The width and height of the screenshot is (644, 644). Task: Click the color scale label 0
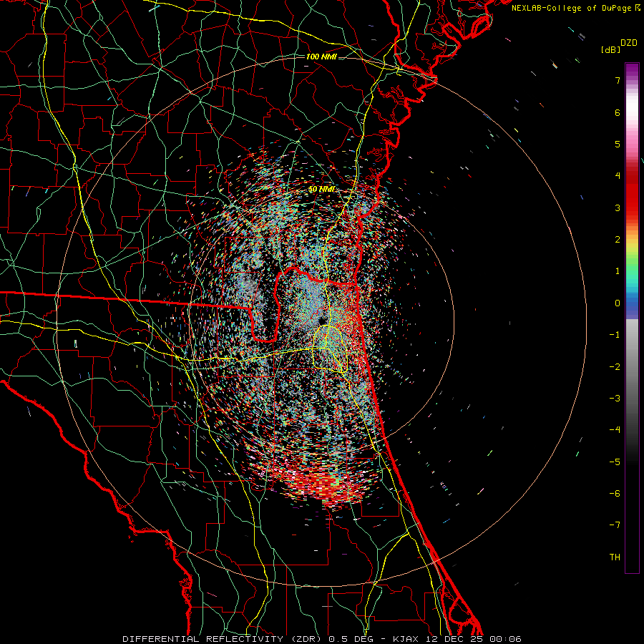[x=618, y=303]
